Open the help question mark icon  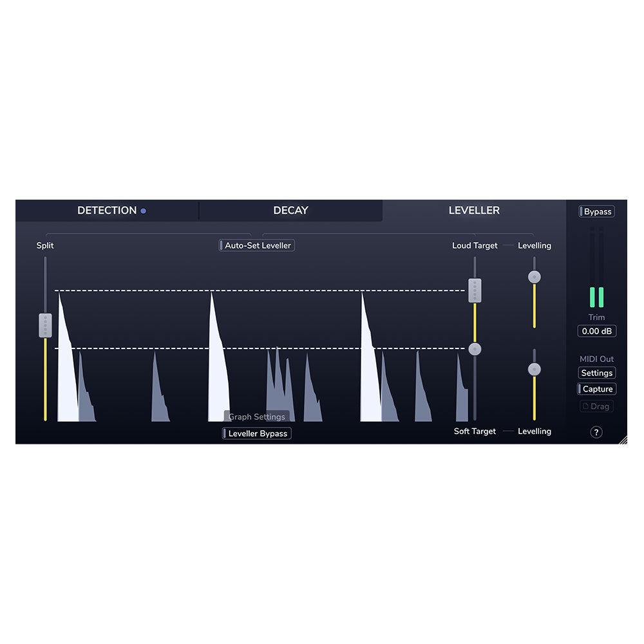(x=596, y=431)
